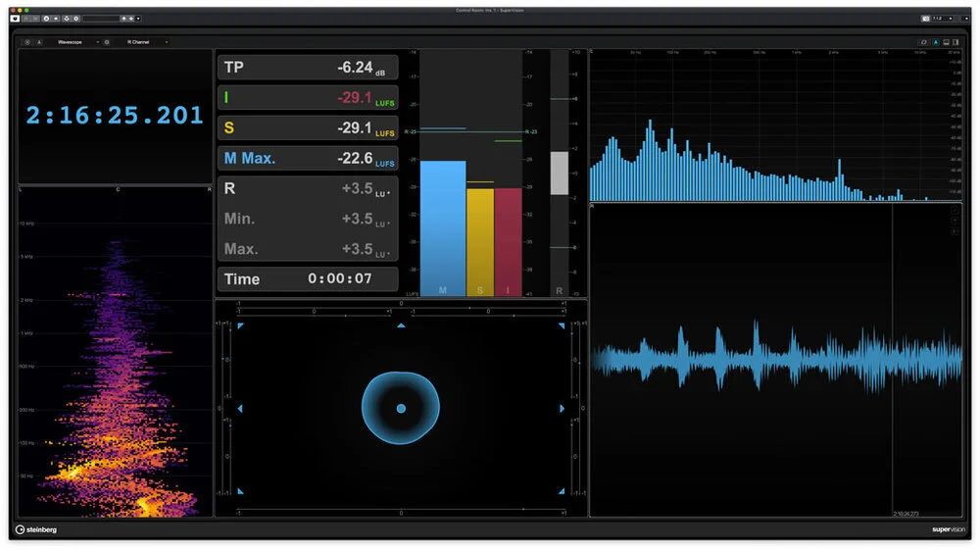Click the gray R loudness range meter bar
Image resolution: width=980 pixels, height=550 pixels.
coord(560,173)
